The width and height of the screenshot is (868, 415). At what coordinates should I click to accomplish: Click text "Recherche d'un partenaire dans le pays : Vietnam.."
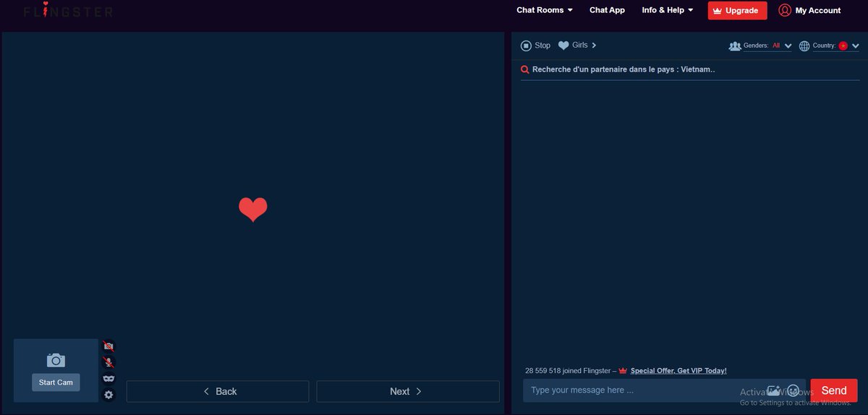(624, 70)
